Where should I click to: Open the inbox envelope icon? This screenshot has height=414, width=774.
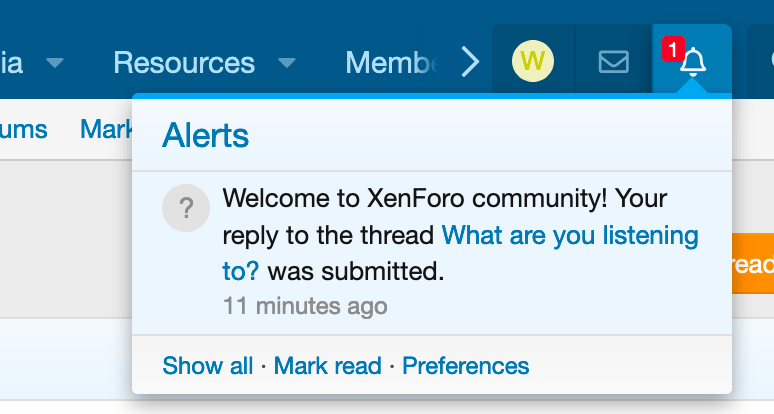click(613, 62)
